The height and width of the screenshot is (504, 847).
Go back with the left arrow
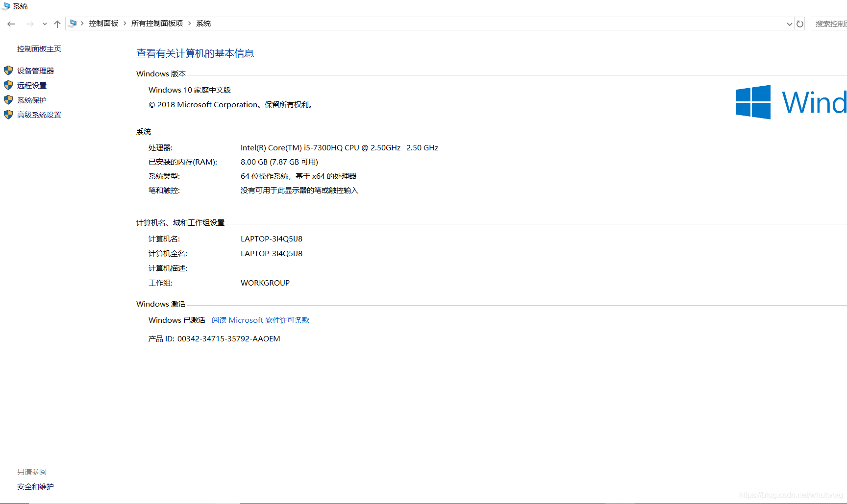pos(11,24)
